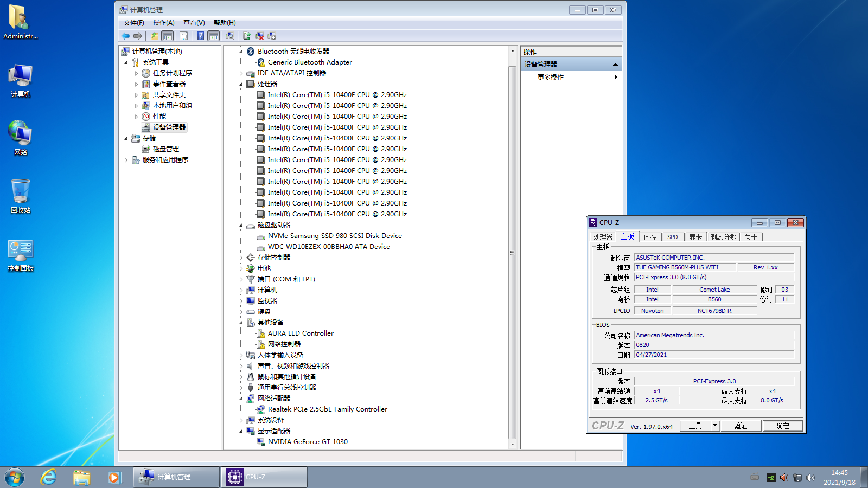Collapse the 处理器 device category
The width and height of the screenshot is (868, 488).
click(241, 84)
